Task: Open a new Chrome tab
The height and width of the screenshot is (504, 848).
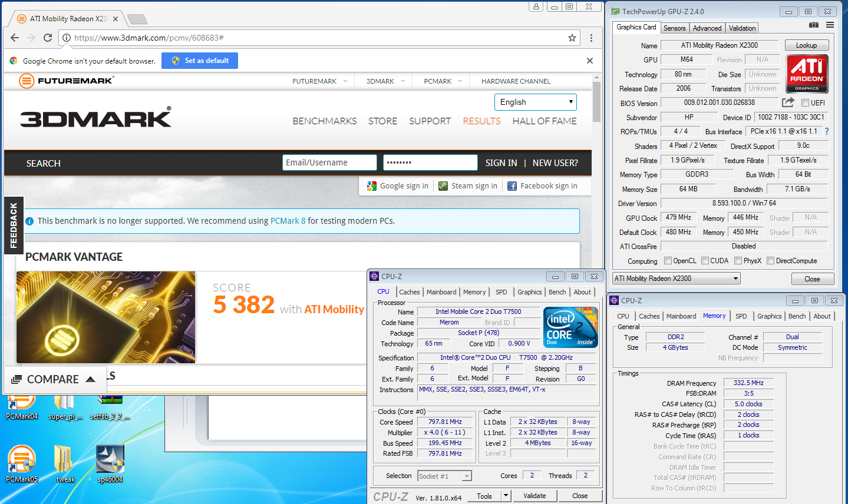Action: click(x=137, y=19)
